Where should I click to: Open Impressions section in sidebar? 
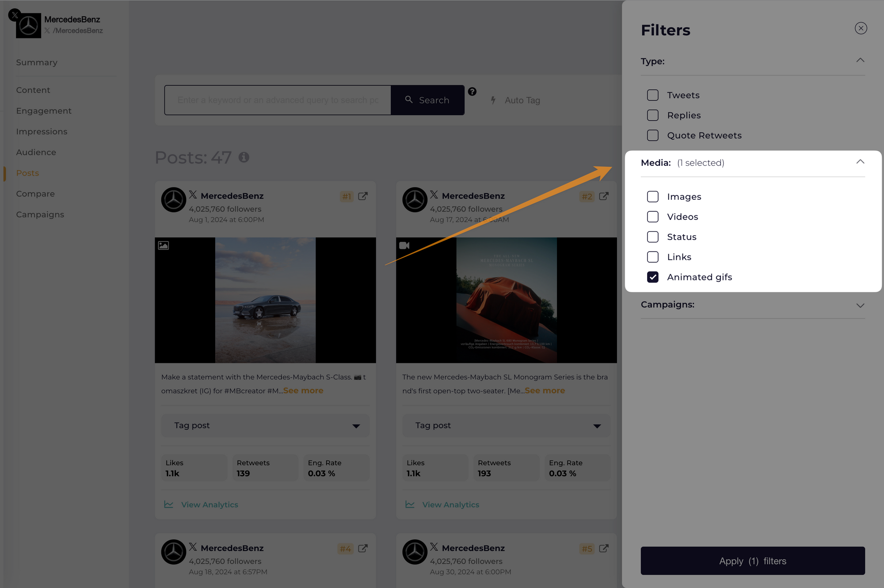click(42, 132)
